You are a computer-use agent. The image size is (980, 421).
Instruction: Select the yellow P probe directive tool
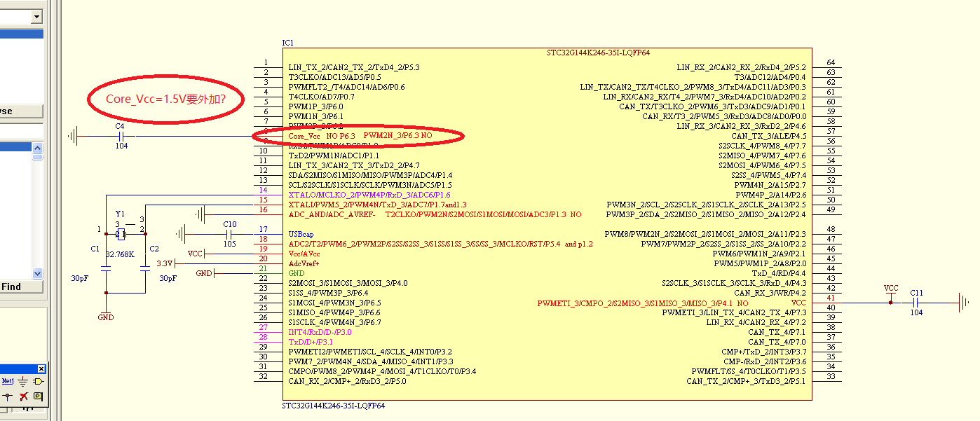click(38, 396)
